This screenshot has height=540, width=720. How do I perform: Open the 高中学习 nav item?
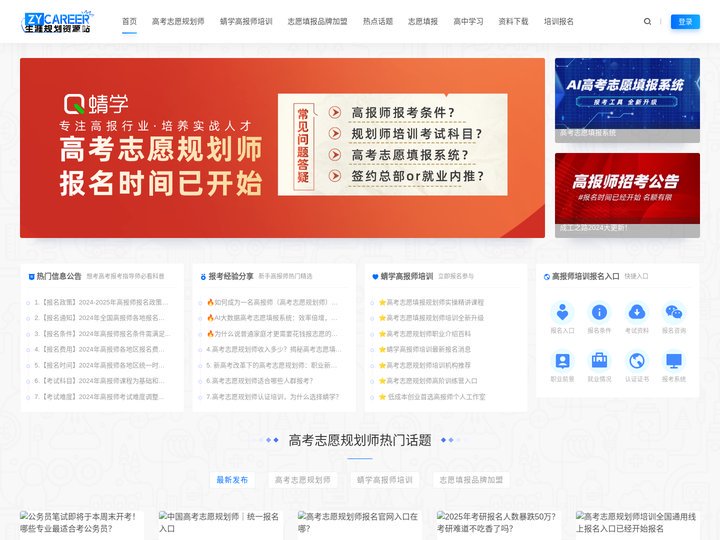point(468,22)
